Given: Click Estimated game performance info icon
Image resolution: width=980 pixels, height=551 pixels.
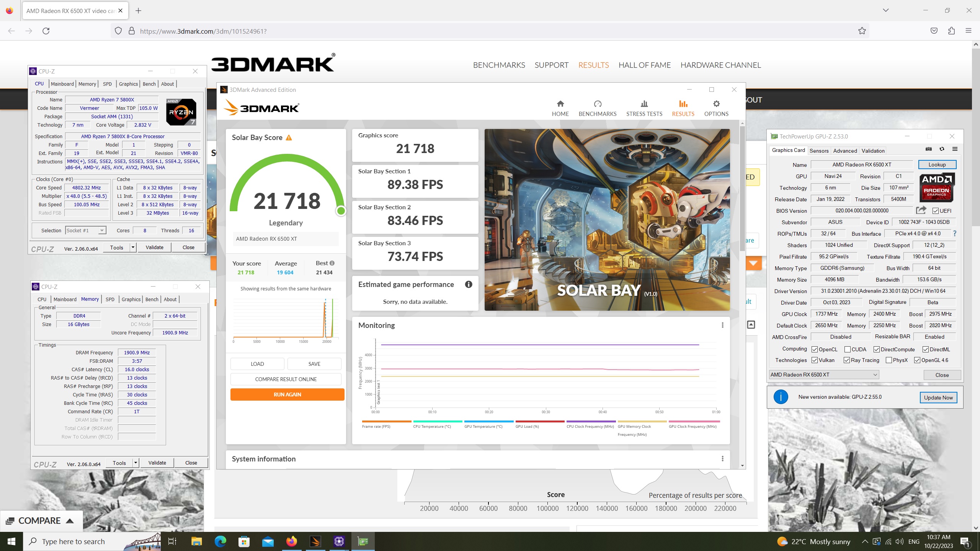Looking at the screenshot, I should point(469,284).
